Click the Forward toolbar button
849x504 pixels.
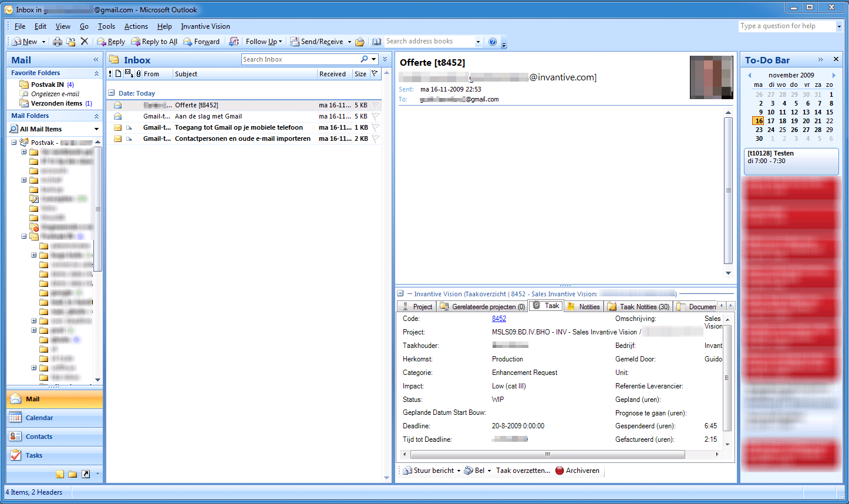(201, 42)
